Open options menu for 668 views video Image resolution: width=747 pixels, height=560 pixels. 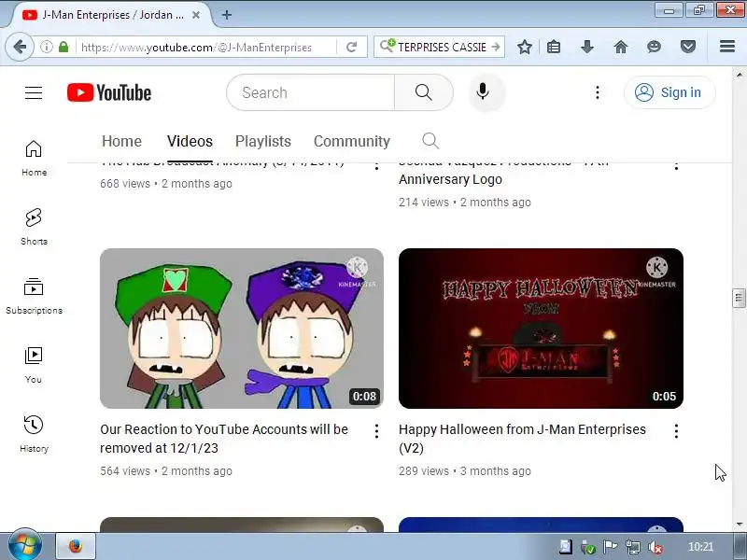click(376, 166)
